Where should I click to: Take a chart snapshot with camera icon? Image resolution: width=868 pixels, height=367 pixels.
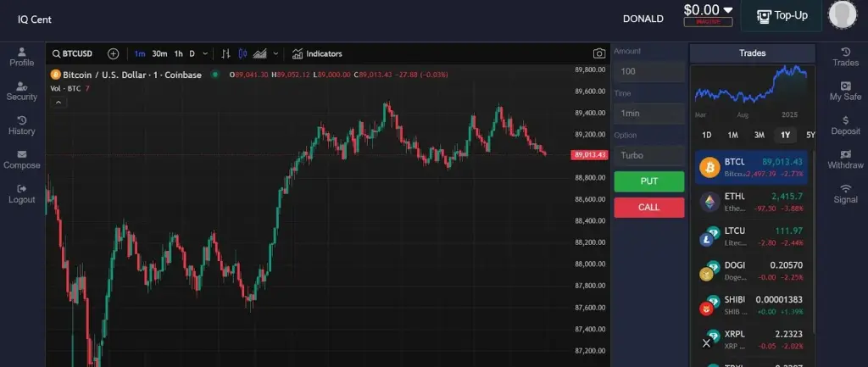tap(599, 53)
